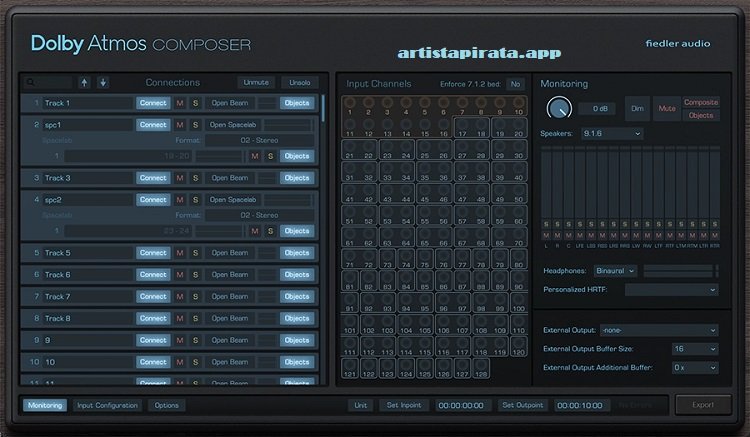Viewport: 750px width, 437px height.
Task: Click the search magnifier in Connections
Action: (x=30, y=83)
